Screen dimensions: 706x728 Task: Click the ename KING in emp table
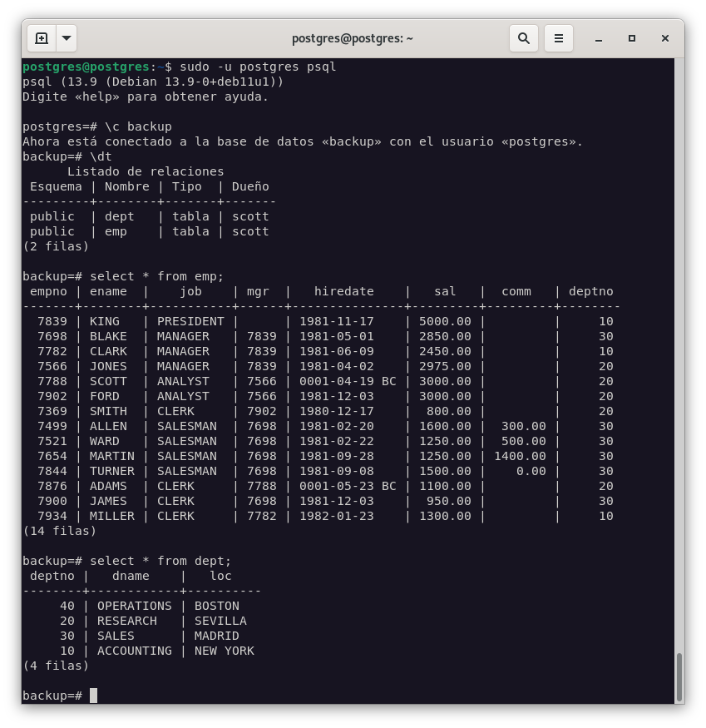[x=104, y=321]
